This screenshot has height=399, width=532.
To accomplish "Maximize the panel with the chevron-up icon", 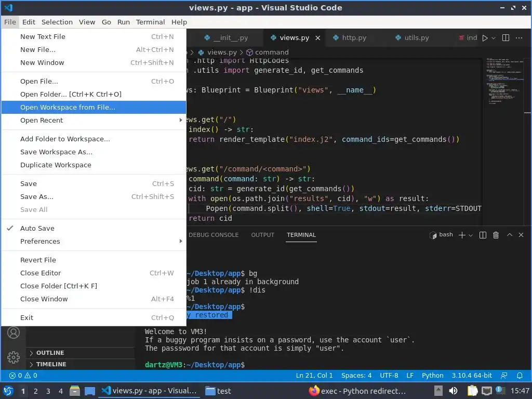I will [509, 235].
